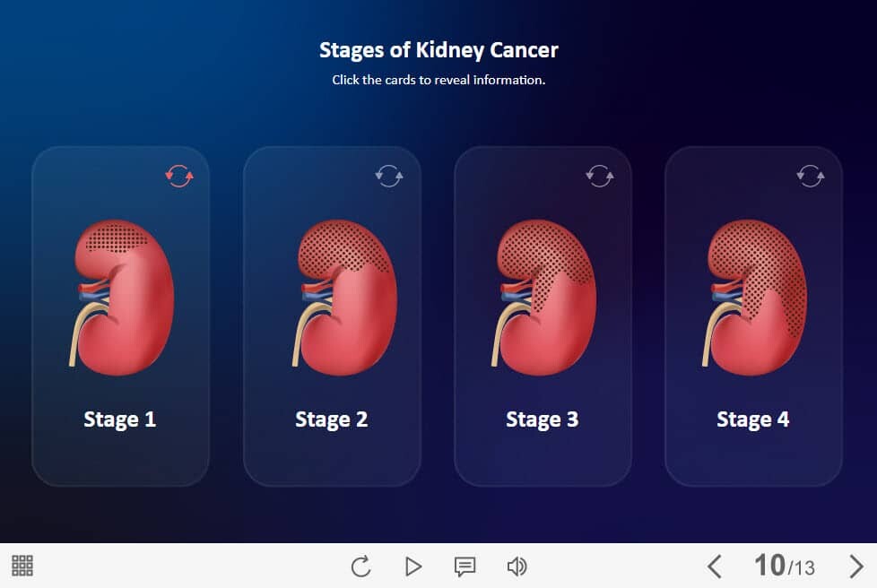Click the Stage 3 kidney image

544,297
